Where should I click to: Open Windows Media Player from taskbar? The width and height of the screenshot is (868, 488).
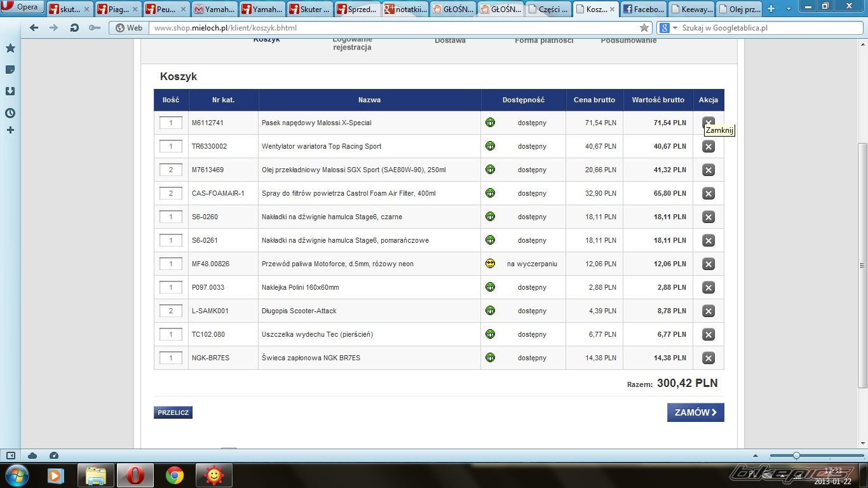tap(56, 475)
